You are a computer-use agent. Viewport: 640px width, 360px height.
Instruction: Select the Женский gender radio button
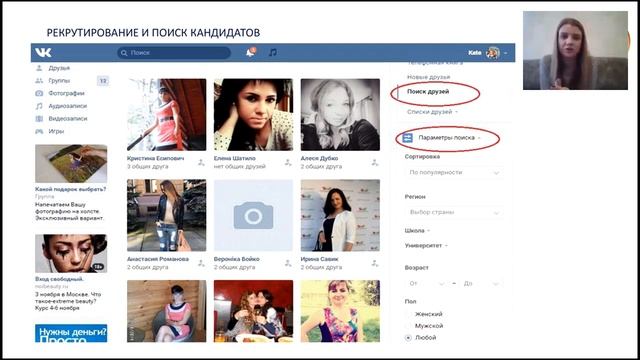click(408, 314)
